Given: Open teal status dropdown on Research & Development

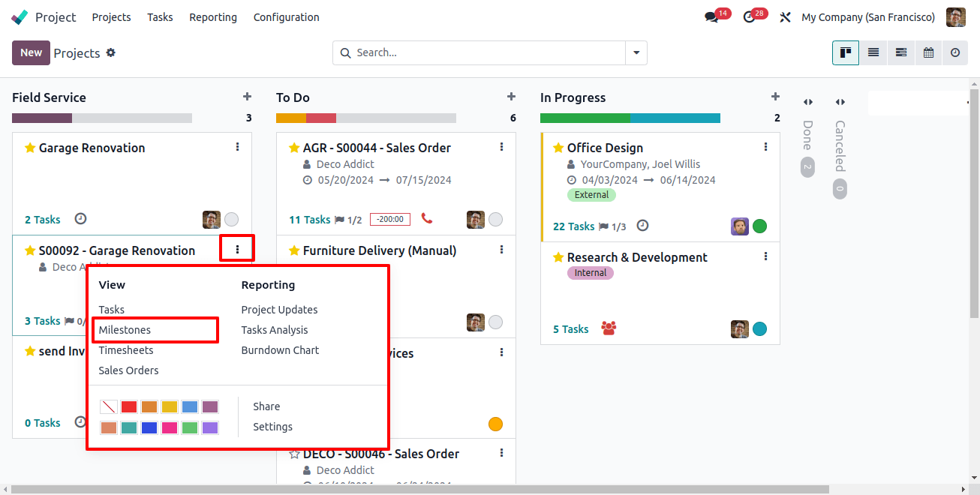Looking at the screenshot, I should 760,328.
